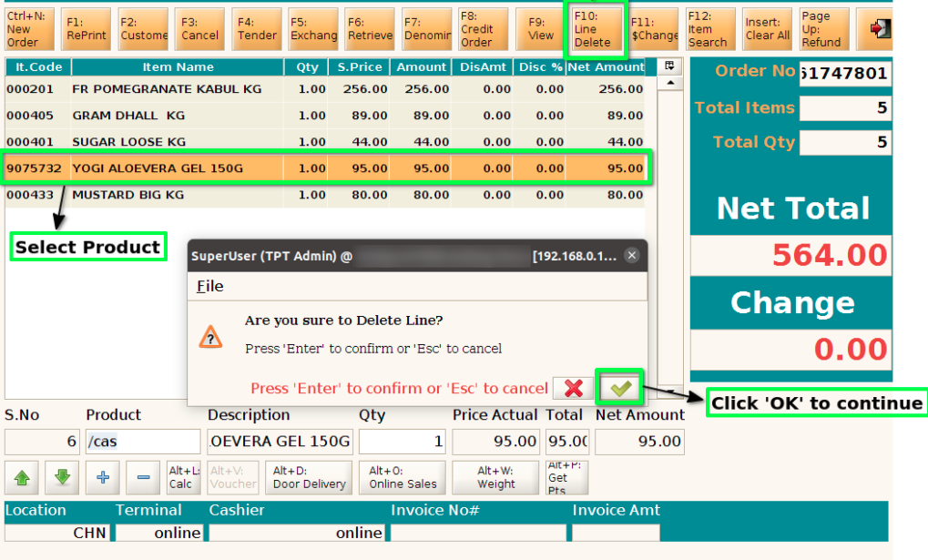Viewport: 928px width, 560px height.
Task: Open F12 Item Search button
Action: tap(710, 29)
